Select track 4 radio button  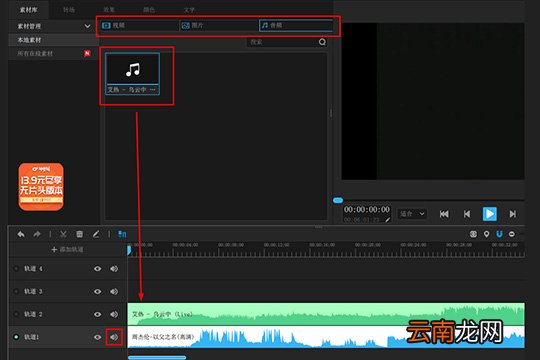tap(16, 268)
